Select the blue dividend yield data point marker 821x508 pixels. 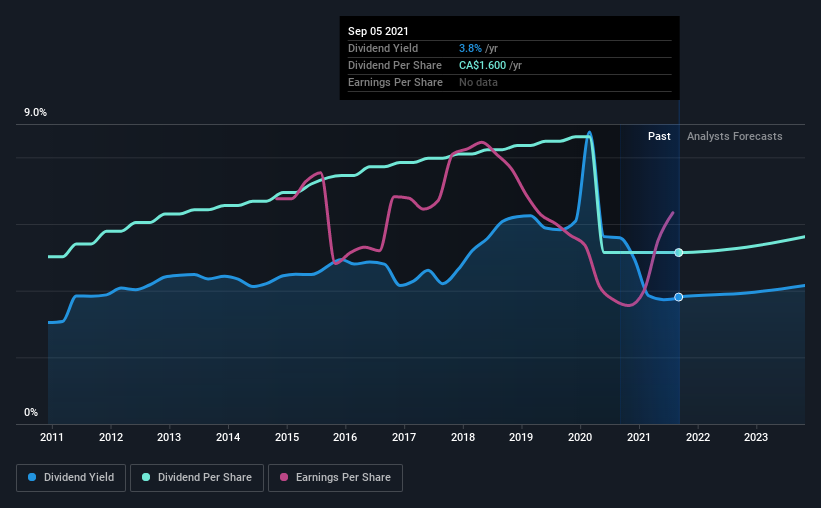679,297
